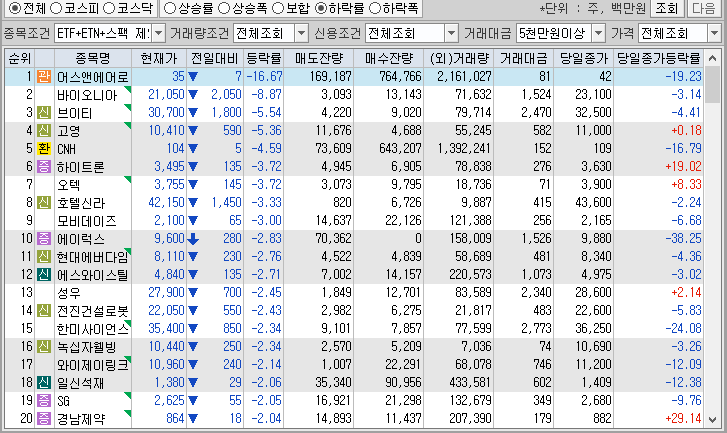This screenshot has height=433, width=727.
Task: Sort by 현재가 column header
Action: point(159,58)
